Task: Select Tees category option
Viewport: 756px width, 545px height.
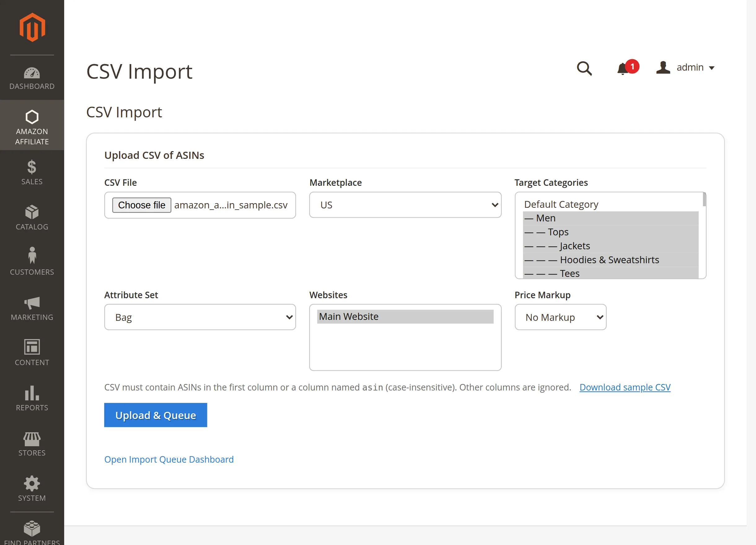Action: click(x=611, y=273)
